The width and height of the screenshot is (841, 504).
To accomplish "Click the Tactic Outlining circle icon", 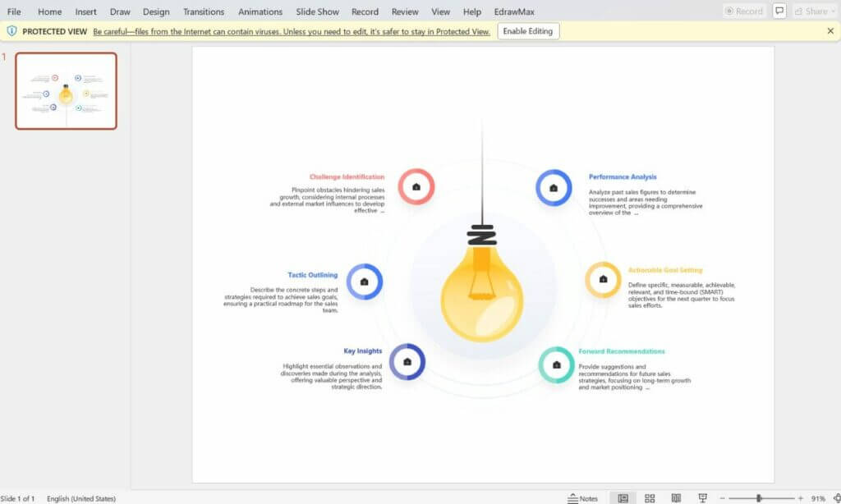I will click(x=364, y=282).
